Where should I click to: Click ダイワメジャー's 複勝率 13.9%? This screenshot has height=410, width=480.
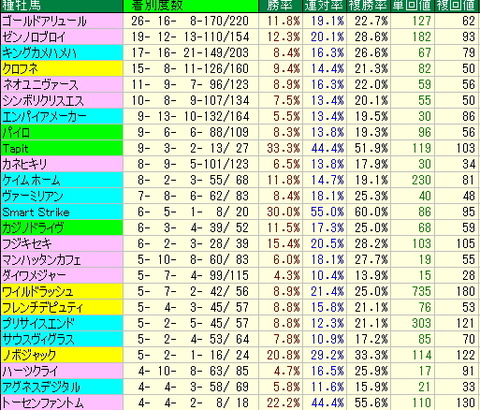pyautogui.click(x=371, y=276)
